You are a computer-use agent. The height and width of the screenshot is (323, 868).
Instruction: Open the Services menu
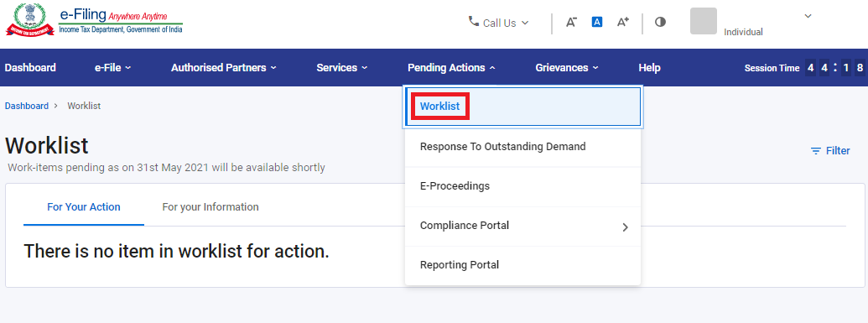click(341, 68)
